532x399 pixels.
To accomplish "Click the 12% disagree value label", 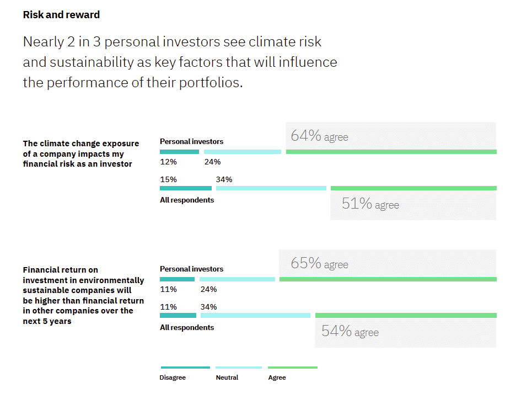I will (x=168, y=162).
